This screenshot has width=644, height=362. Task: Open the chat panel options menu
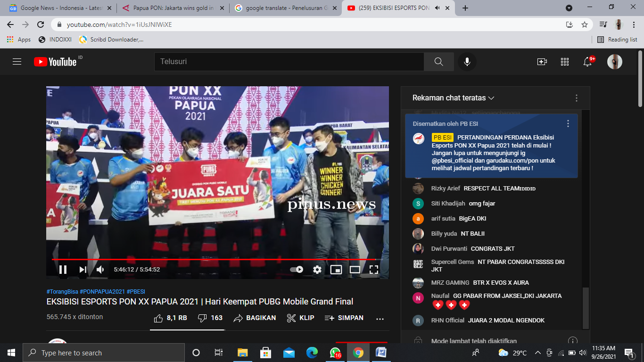[x=576, y=98]
